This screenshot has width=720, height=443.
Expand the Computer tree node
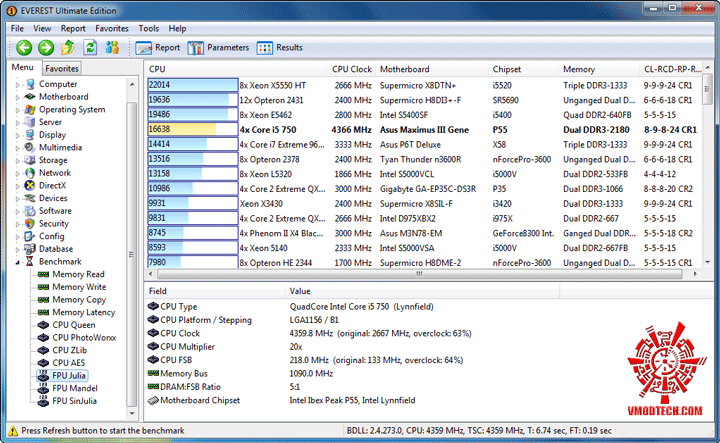pos(17,85)
